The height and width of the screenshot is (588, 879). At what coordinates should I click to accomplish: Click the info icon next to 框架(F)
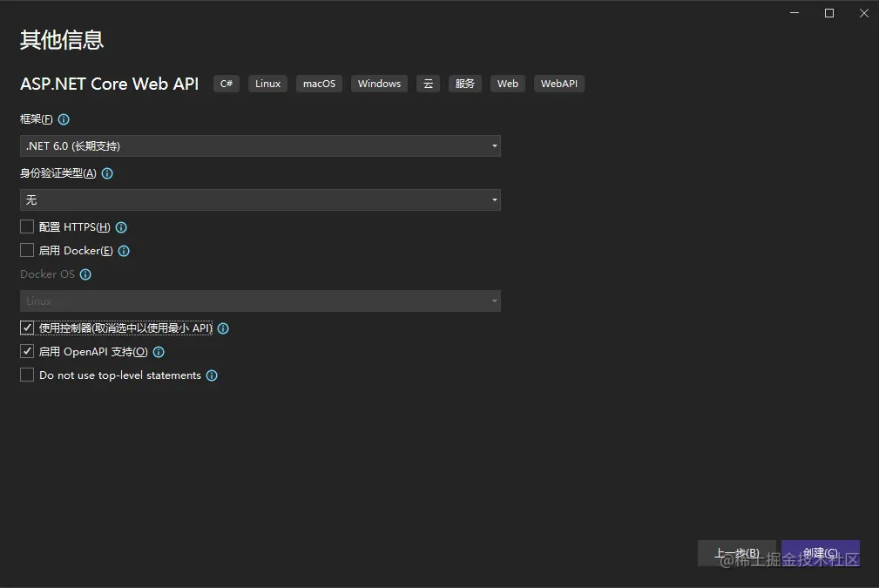point(64,119)
